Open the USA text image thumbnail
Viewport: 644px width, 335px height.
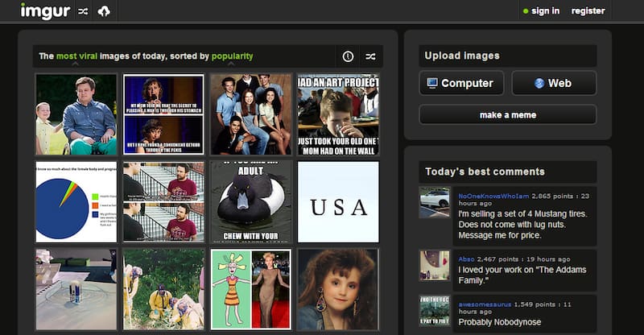click(x=338, y=201)
